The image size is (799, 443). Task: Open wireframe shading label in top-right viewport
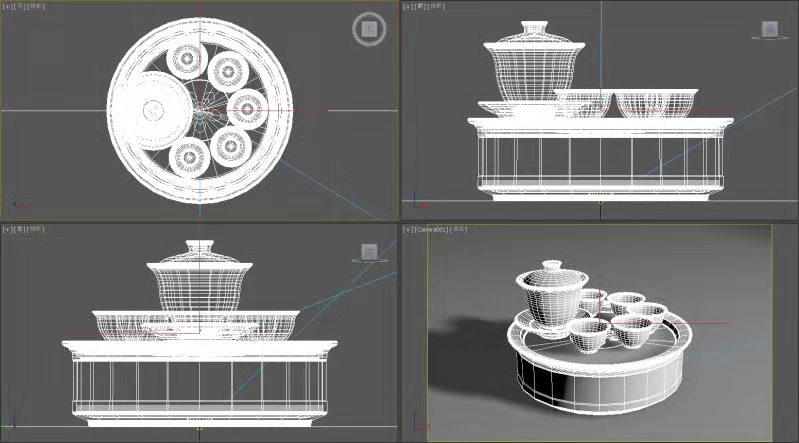click(x=437, y=6)
